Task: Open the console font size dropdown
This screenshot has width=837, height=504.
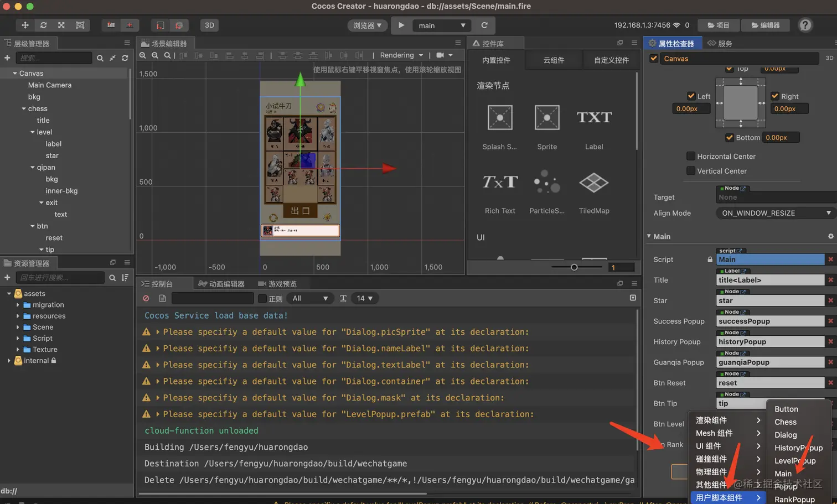Action: 364,299
